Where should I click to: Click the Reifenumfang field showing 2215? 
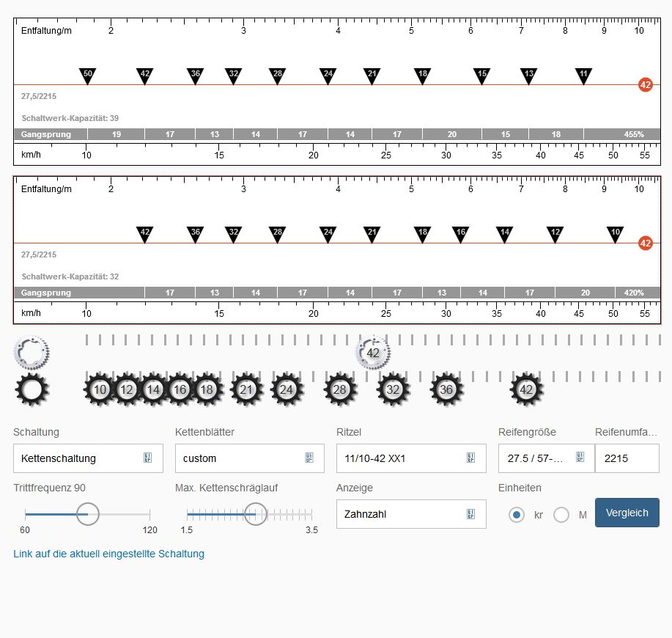click(x=627, y=458)
